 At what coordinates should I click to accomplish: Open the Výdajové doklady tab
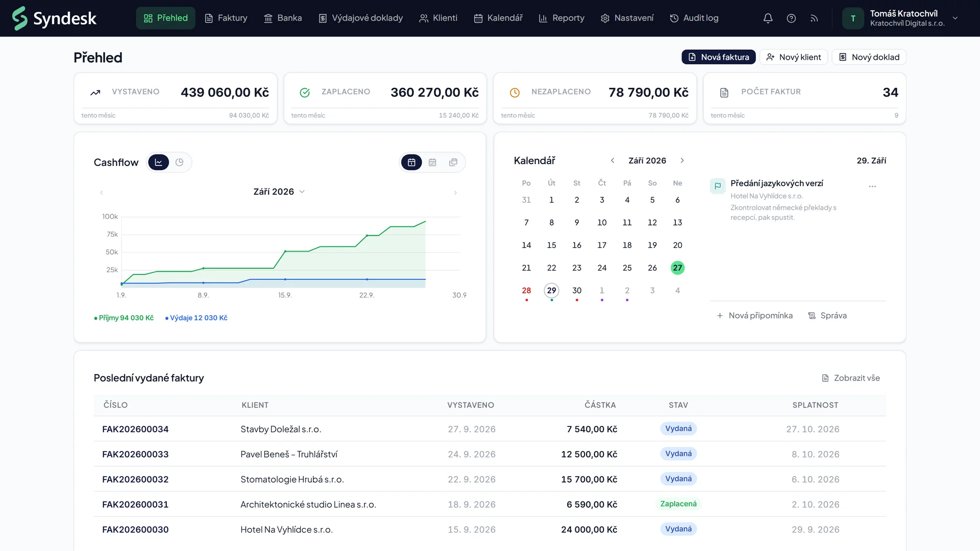pos(360,18)
